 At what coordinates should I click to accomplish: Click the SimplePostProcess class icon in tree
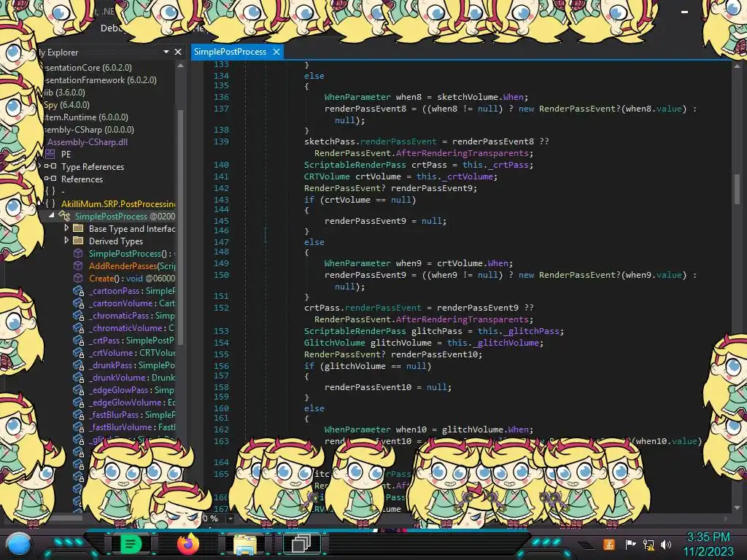coord(64,216)
